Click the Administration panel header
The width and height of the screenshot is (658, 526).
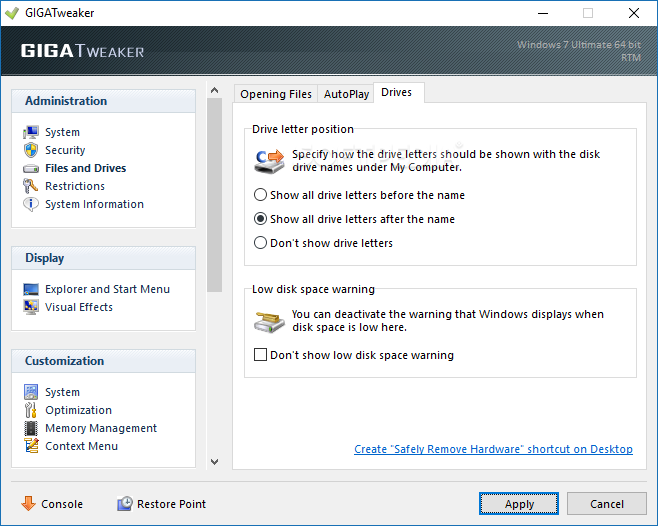103,101
